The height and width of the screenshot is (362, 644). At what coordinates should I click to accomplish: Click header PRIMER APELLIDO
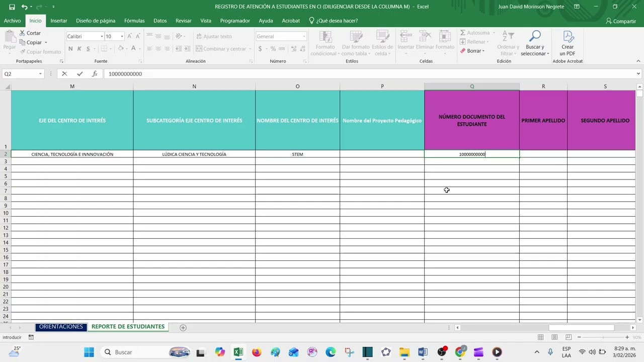coord(543,120)
